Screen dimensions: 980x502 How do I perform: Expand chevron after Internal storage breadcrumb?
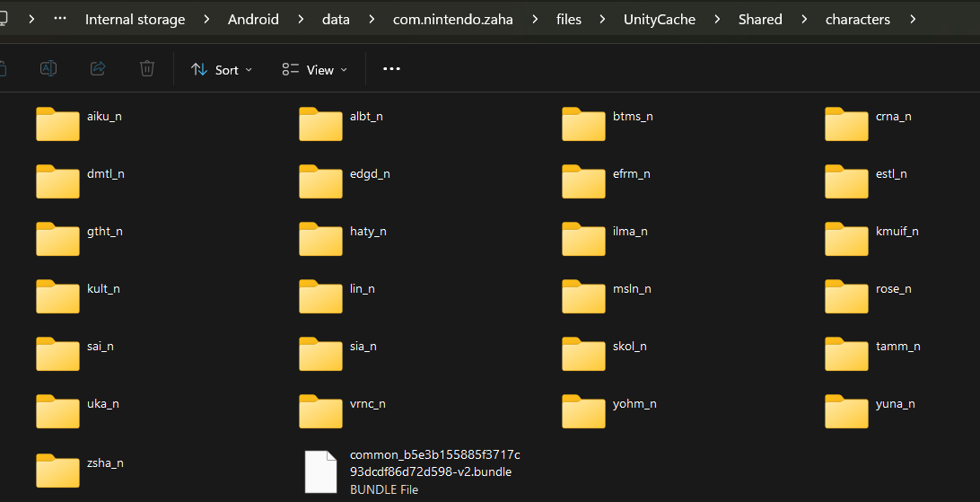(x=206, y=20)
